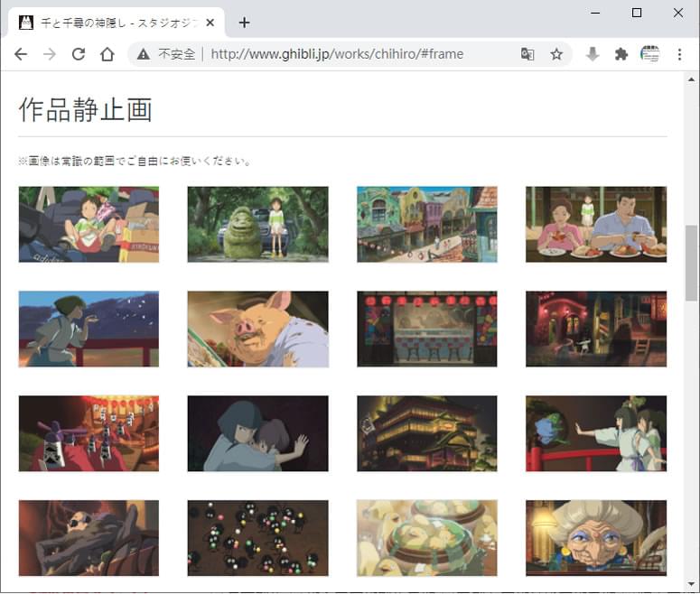Open still of Haku blowing petals
The image size is (700, 594).
[89, 329]
